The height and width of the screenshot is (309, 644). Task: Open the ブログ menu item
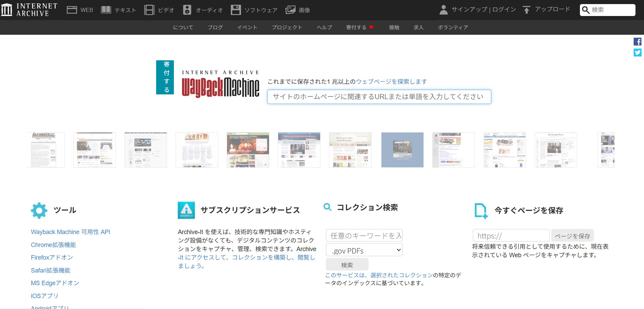point(215,27)
